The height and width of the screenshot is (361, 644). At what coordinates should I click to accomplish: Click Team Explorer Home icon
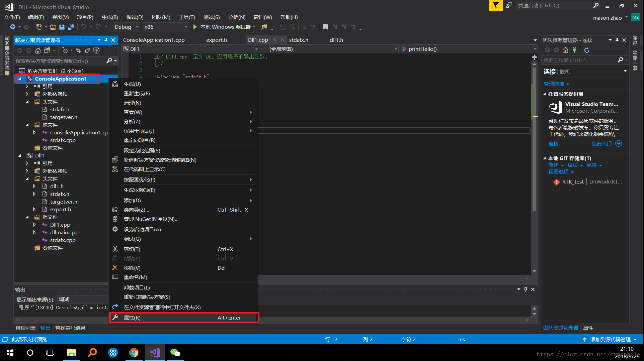(565, 50)
